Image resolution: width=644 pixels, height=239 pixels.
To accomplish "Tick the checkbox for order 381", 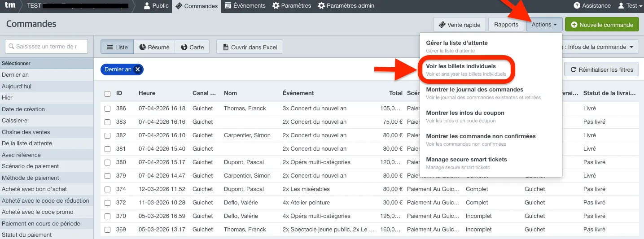I will [x=107, y=149].
